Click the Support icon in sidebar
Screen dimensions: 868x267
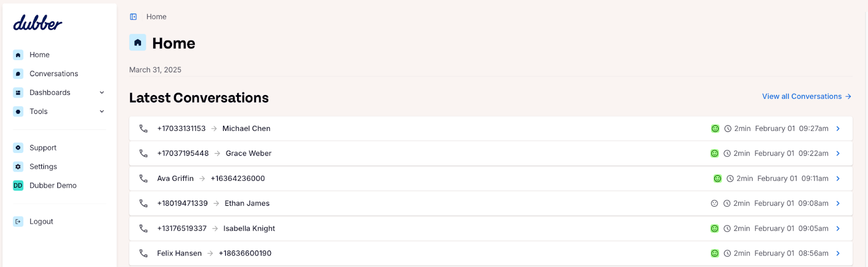[x=18, y=148]
